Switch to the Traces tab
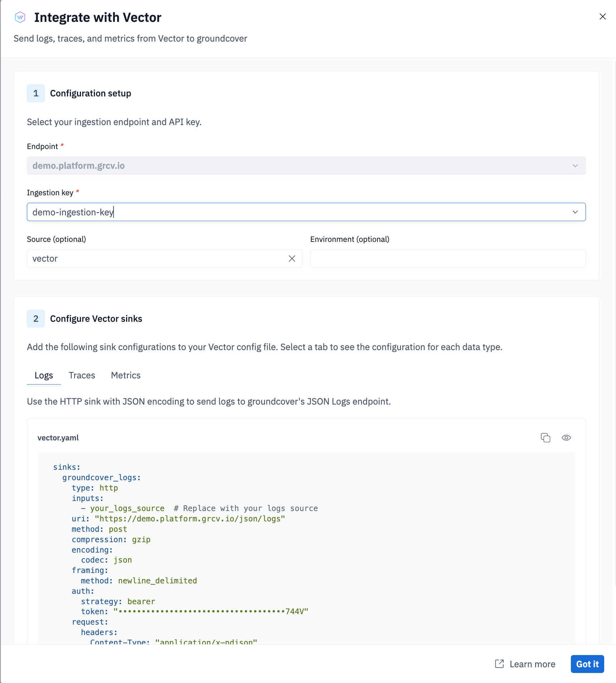Screen dimensions: 616x683 [x=82, y=375]
